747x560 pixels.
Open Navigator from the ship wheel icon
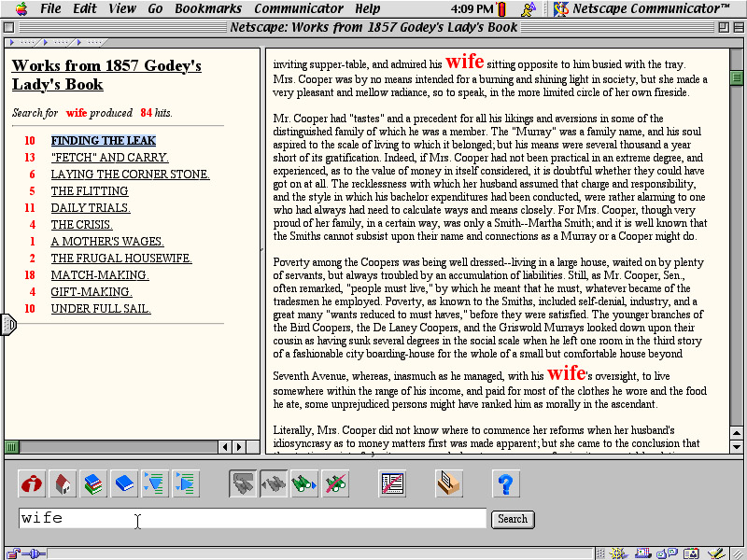coord(619,553)
